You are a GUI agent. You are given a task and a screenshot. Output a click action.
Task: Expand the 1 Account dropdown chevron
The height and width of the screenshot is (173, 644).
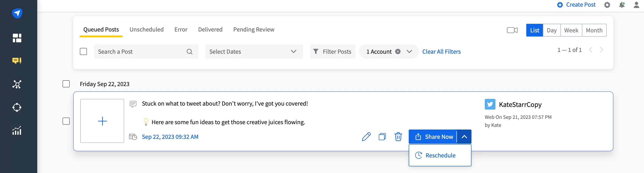click(x=409, y=51)
